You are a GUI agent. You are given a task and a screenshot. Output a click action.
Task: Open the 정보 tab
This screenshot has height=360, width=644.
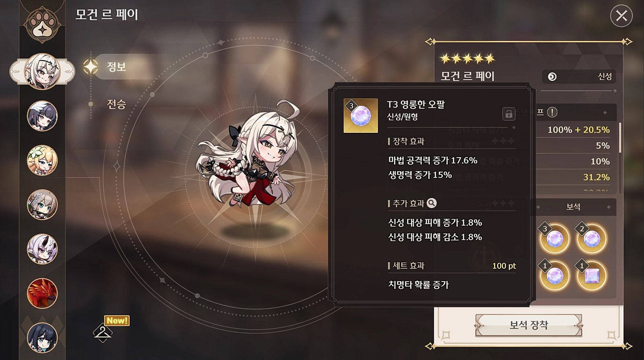(116, 67)
